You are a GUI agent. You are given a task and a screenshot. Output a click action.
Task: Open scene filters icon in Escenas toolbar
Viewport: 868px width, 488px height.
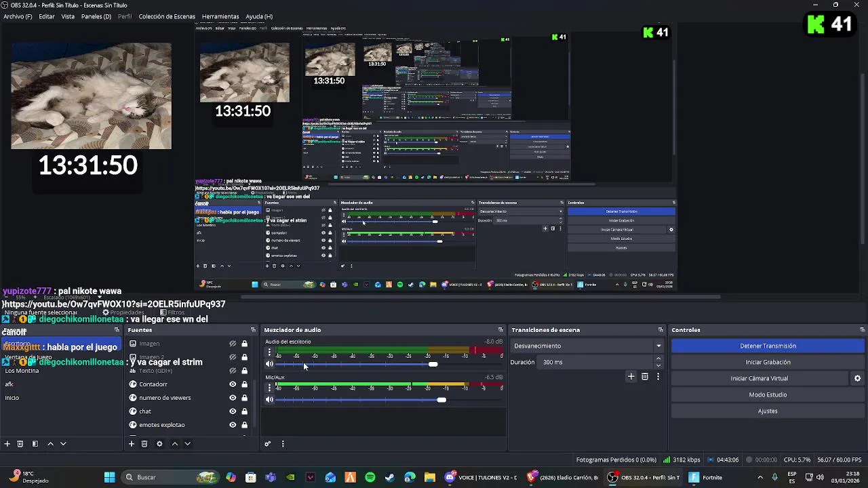tap(35, 444)
